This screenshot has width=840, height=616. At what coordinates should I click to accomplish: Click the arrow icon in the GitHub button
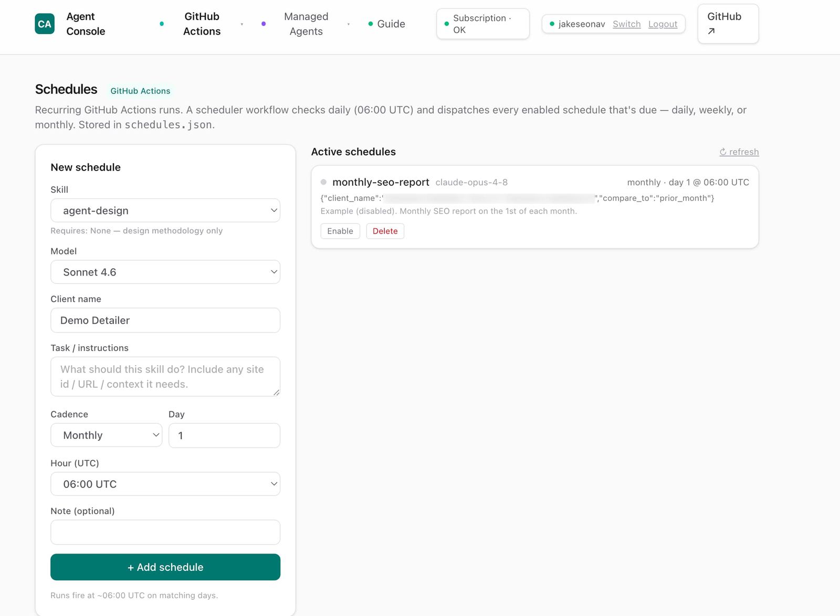click(711, 31)
